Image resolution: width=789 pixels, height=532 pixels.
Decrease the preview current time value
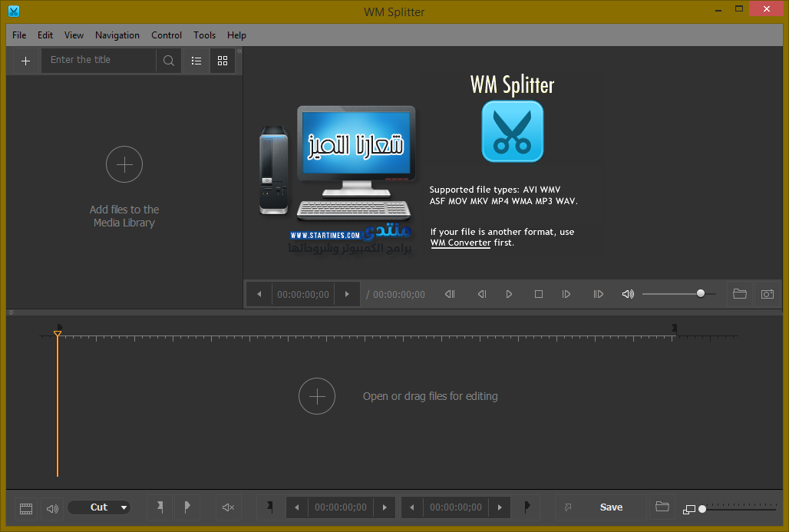[259, 295]
